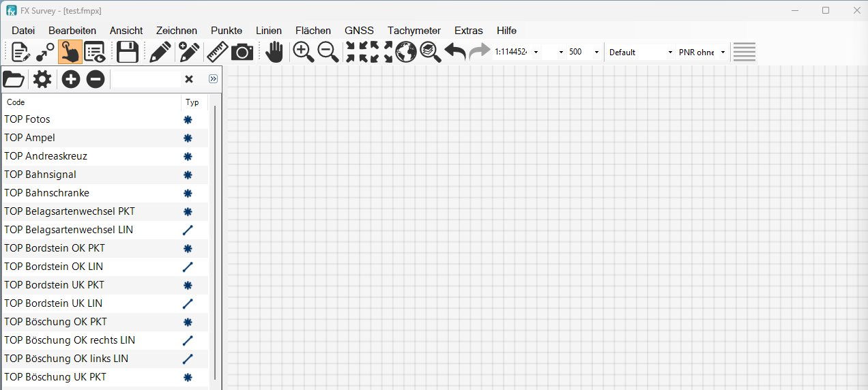Screen dimensions: 868x390
Task: Click the code search input field
Action: (x=146, y=80)
